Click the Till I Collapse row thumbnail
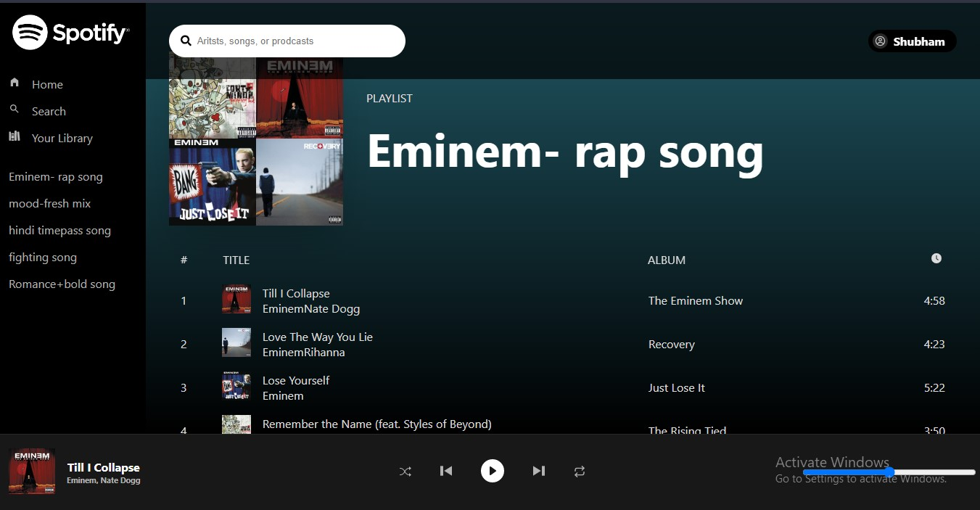 [x=236, y=299]
